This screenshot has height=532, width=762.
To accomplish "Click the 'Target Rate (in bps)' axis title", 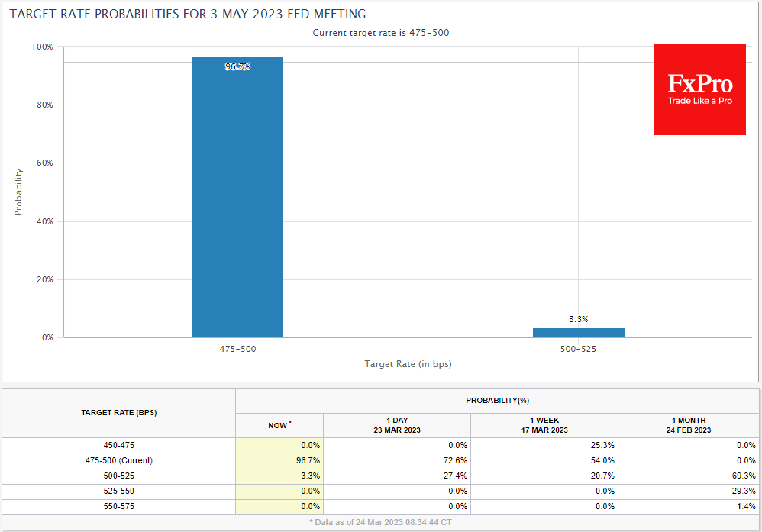I will (408, 364).
